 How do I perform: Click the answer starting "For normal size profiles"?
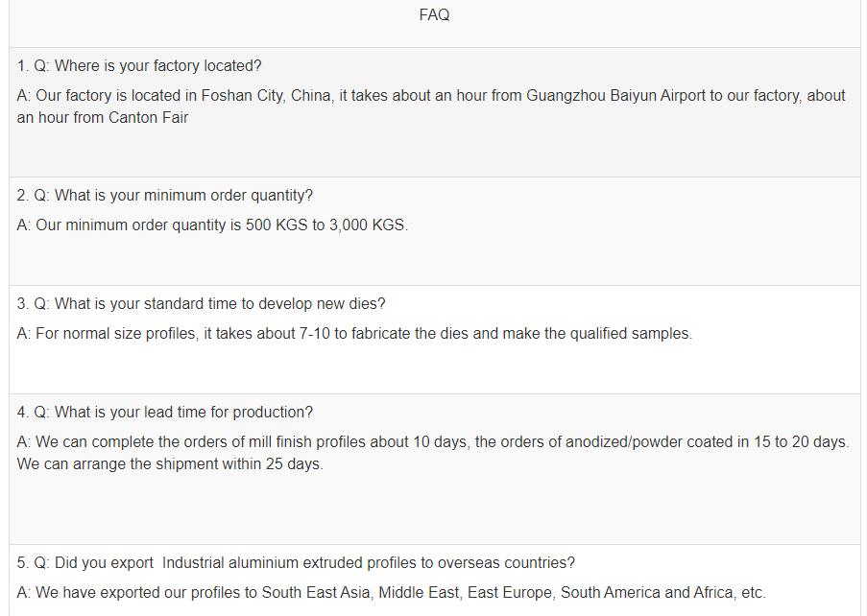tap(354, 334)
